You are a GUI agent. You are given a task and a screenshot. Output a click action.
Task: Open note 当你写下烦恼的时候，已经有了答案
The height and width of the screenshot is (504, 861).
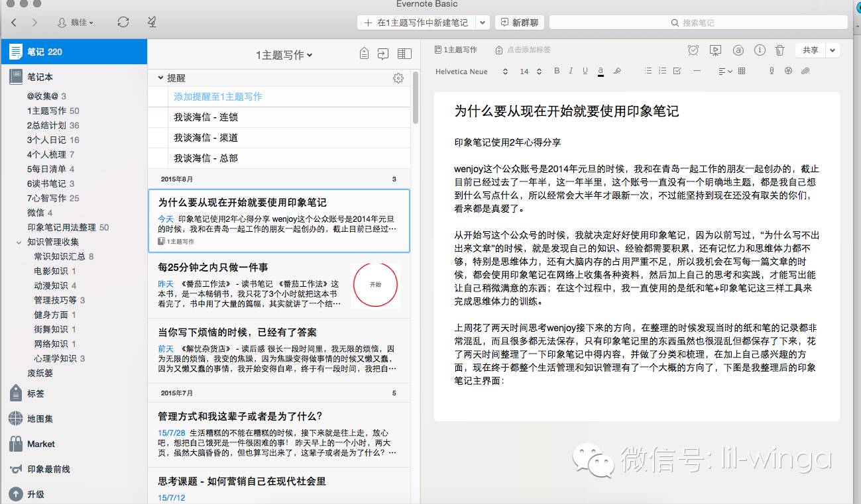coord(279,350)
